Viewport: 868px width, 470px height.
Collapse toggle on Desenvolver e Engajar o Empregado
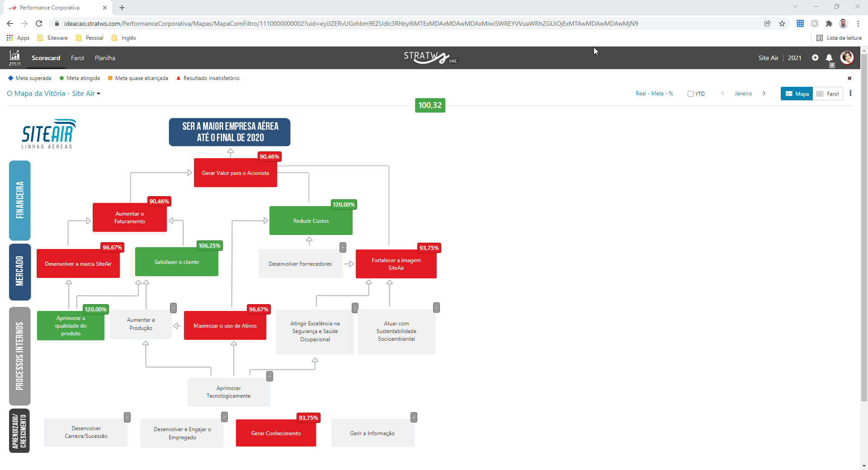[x=224, y=417]
